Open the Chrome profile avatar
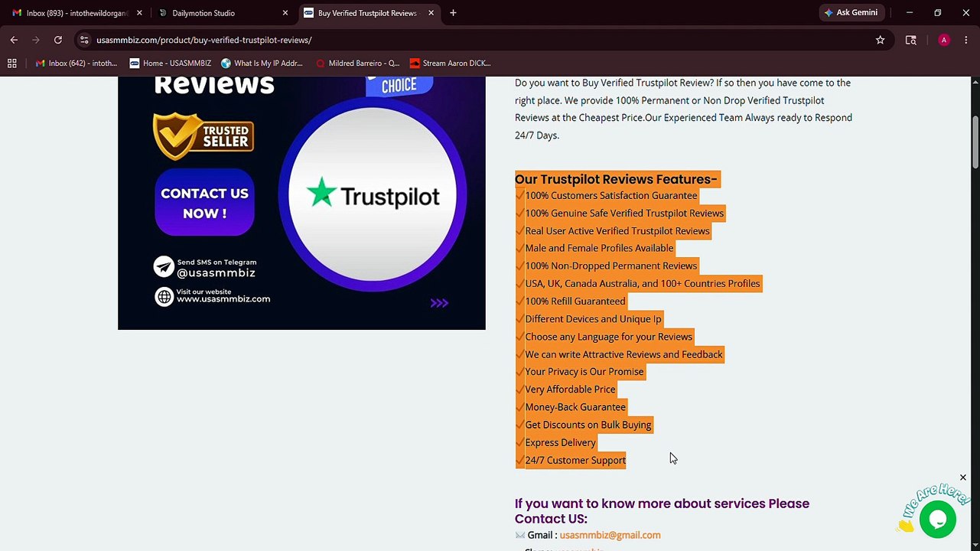The image size is (980, 551). point(943,40)
